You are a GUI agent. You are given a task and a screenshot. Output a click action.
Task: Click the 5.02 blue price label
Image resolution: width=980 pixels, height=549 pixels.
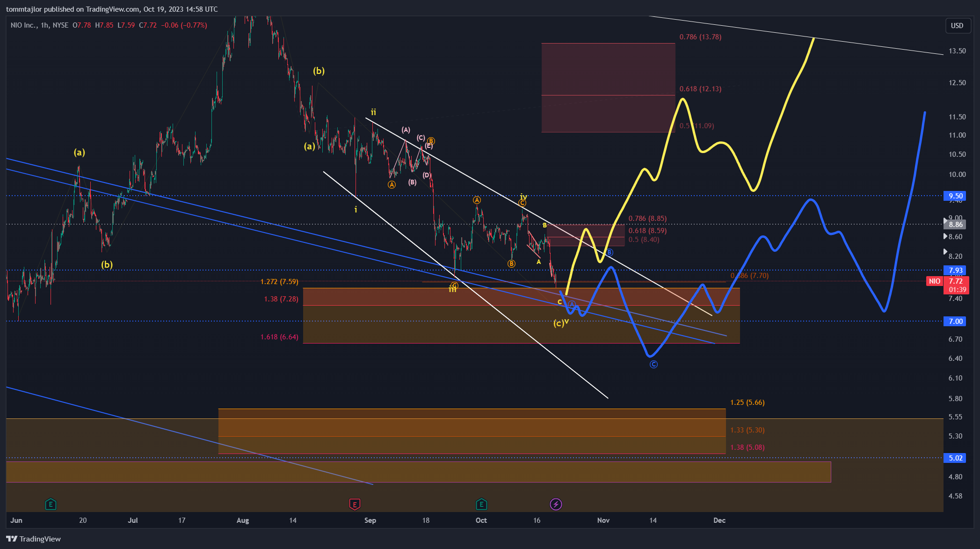pyautogui.click(x=956, y=458)
